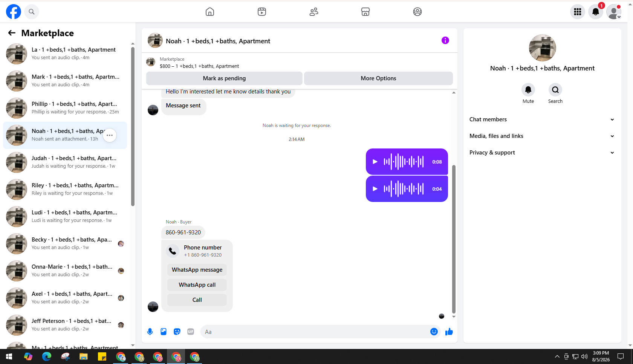Open the Video (Reels) tab

pos(262,12)
